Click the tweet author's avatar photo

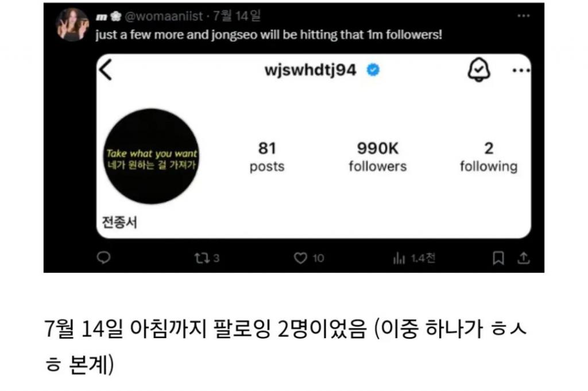point(72,24)
